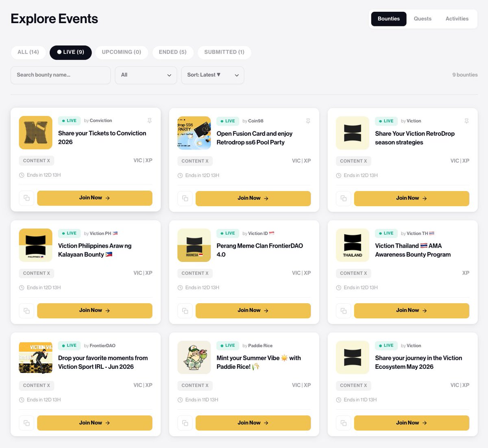Image resolution: width=488 pixels, height=448 pixels.
Task: Select the LIVE (9) filter
Action: pyautogui.click(x=71, y=52)
